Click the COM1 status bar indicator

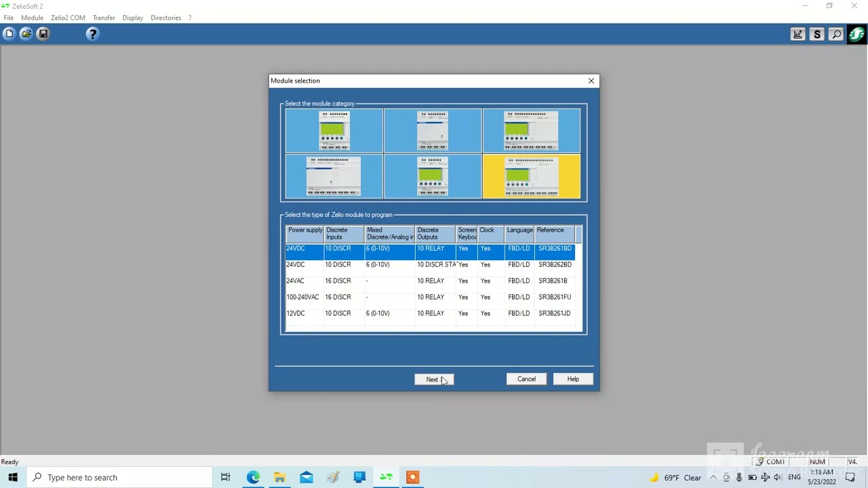[771, 462]
